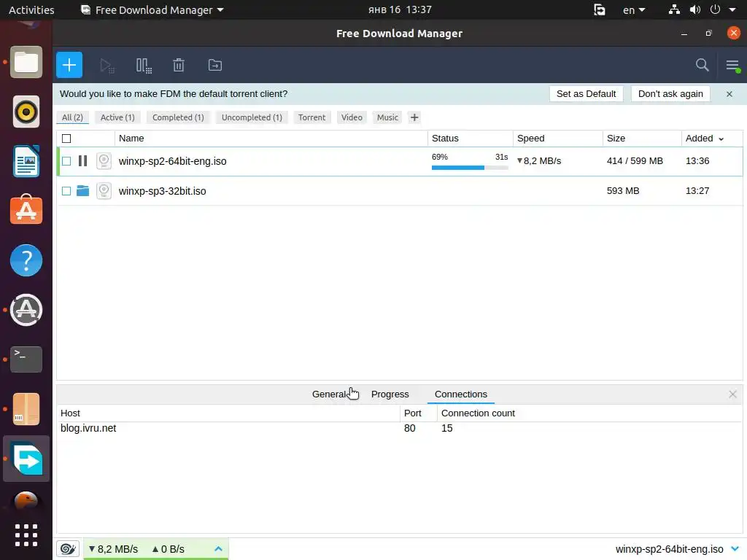Click the network status tray icon

coord(674,9)
